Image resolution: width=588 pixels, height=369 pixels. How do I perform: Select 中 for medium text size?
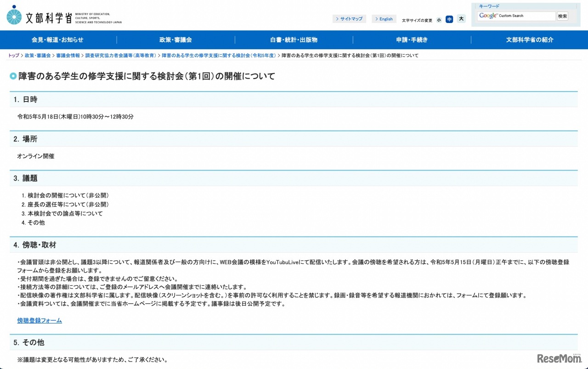[450, 19]
